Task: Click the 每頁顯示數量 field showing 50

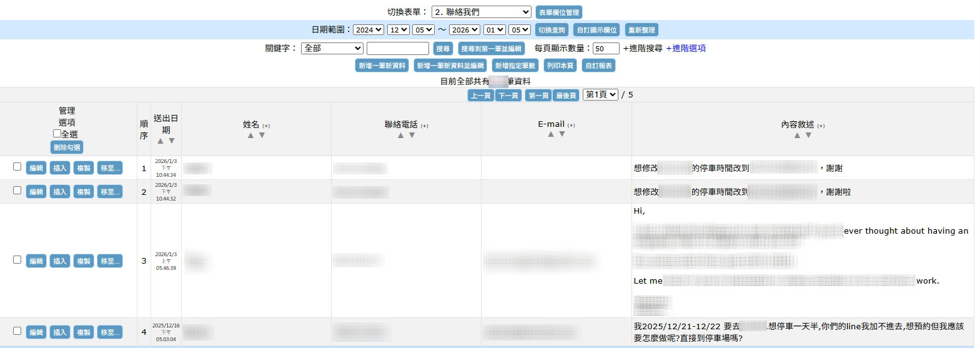Action: (606, 48)
